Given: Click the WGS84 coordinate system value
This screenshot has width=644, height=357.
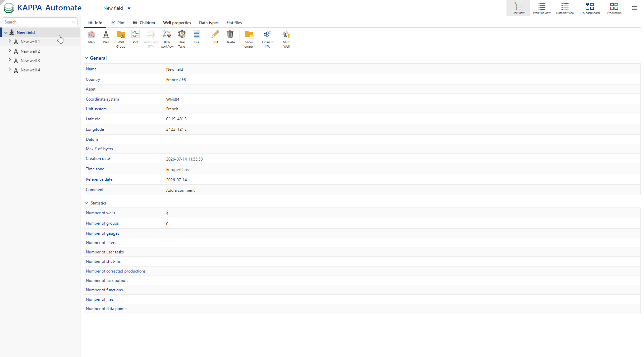Looking at the screenshot, I should coord(173,100).
